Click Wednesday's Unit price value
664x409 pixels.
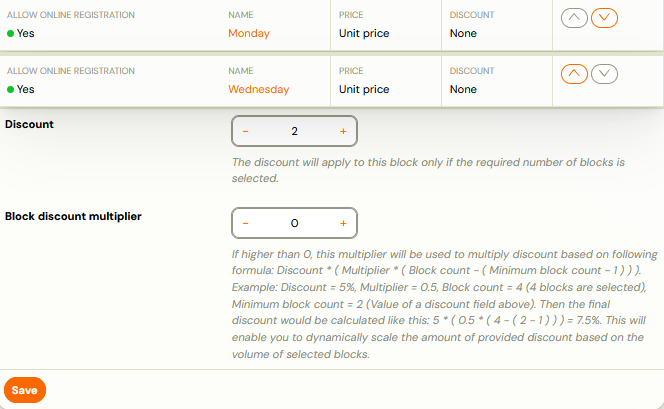coord(364,89)
